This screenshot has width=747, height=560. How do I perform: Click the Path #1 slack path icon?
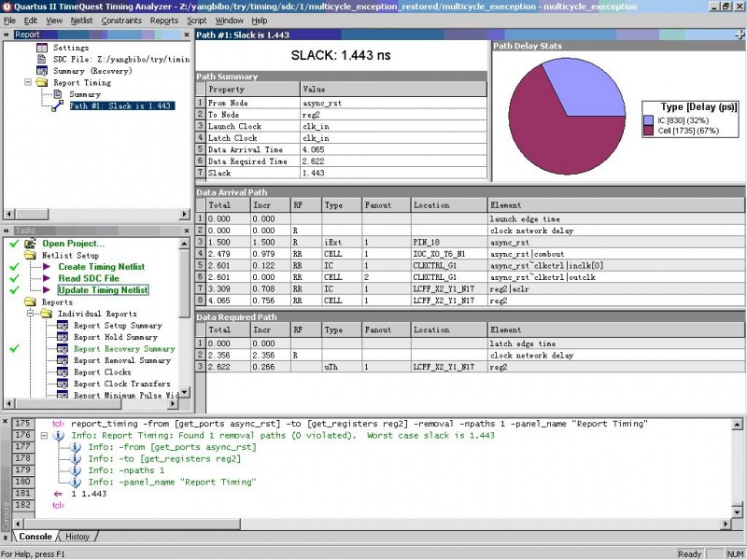tap(58, 106)
